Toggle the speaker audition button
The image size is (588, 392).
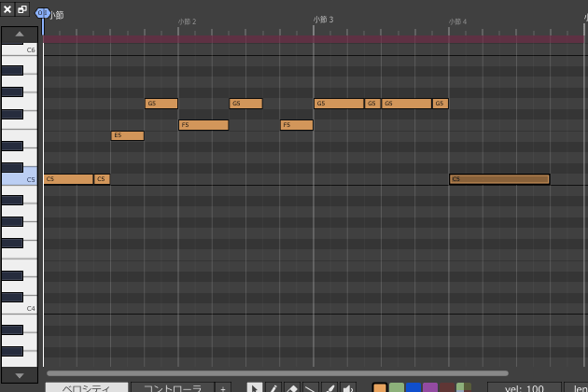(348, 387)
